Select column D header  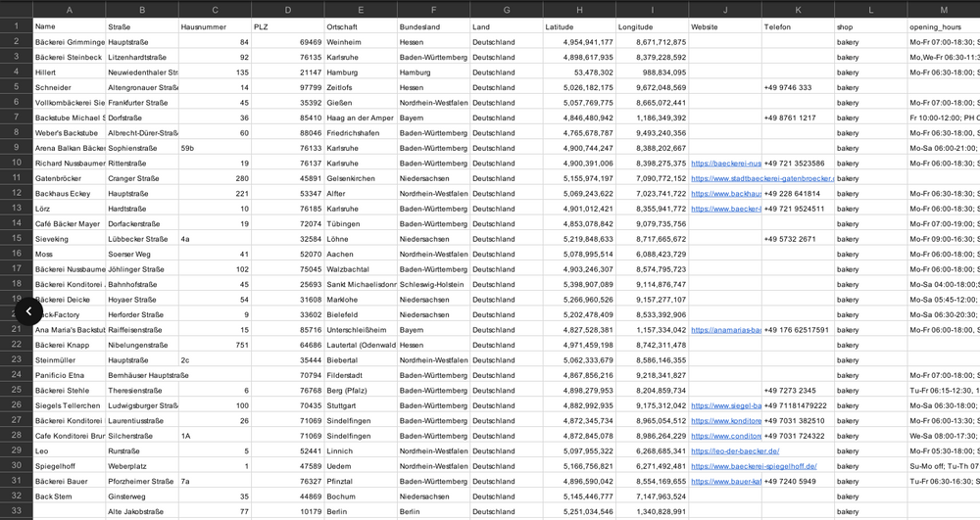[x=288, y=10]
